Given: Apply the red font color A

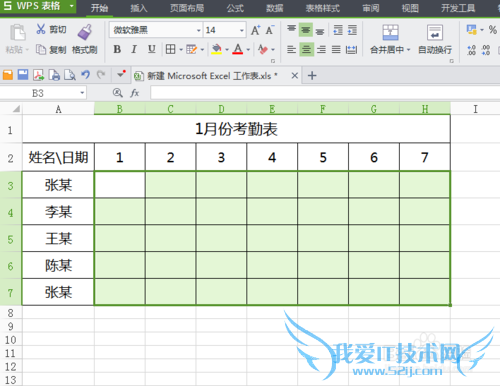Looking at the screenshot, I should coord(238,49).
